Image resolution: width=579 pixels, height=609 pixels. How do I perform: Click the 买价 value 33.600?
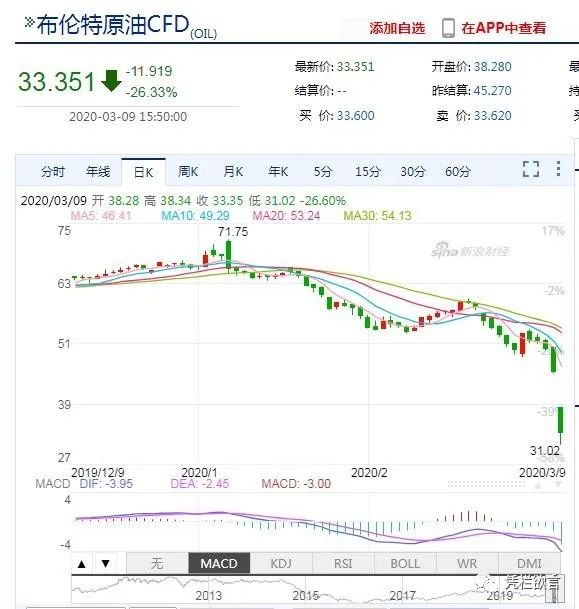coord(355,116)
